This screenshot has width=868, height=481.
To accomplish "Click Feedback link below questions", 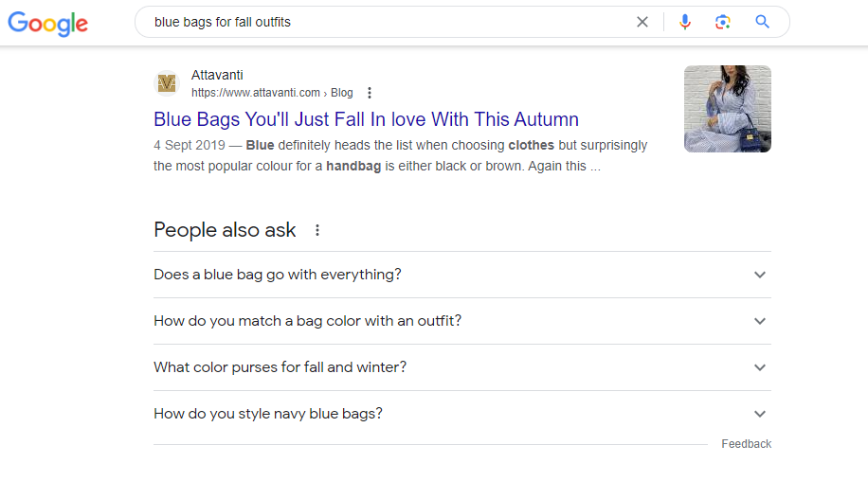I will [x=746, y=444].
